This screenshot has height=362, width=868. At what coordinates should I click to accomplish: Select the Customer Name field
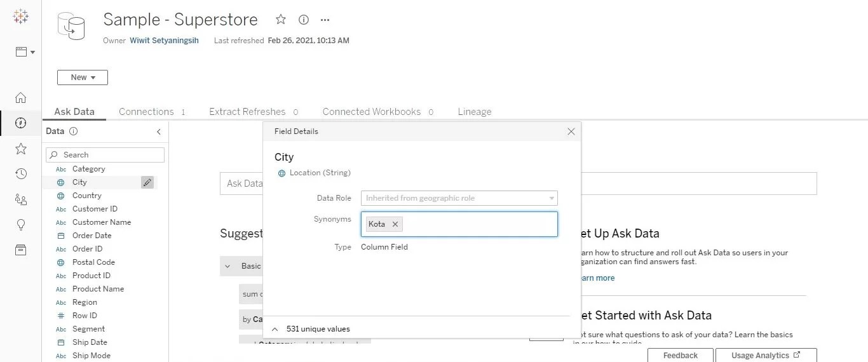pos(102,222)
